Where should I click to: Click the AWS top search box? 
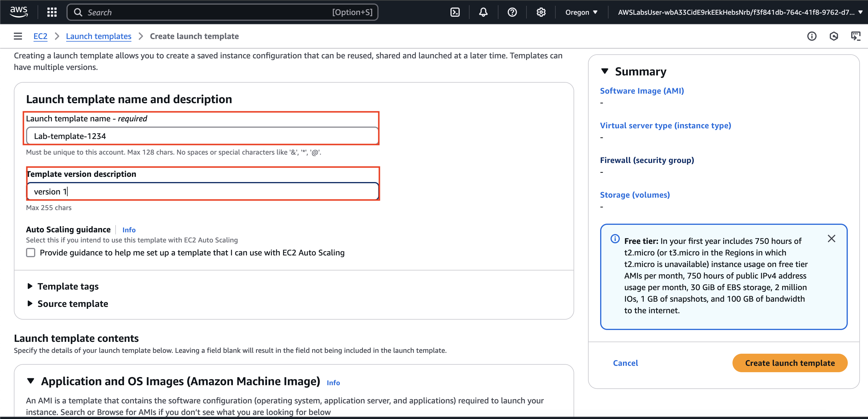[x=222, y=12]
